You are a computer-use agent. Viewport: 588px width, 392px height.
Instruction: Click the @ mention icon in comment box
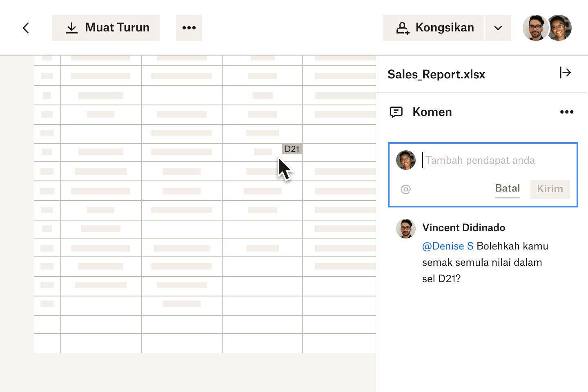coord(405,189)
